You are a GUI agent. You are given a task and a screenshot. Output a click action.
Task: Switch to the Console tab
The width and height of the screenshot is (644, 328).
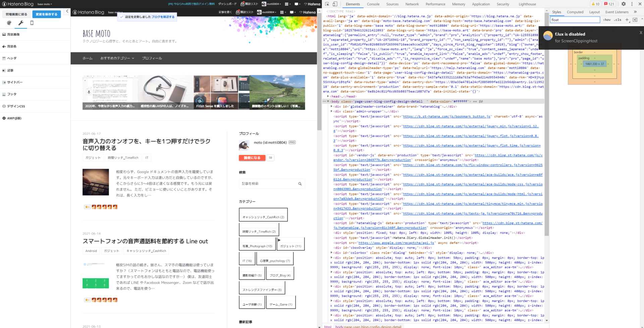(373, 4)
